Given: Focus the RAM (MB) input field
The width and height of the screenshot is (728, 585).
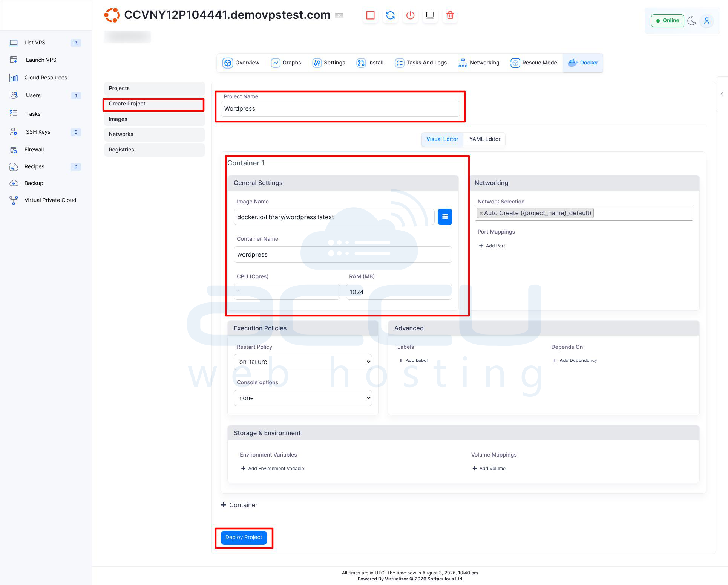Looking at the screenshot, I should (x=399, y=292).
